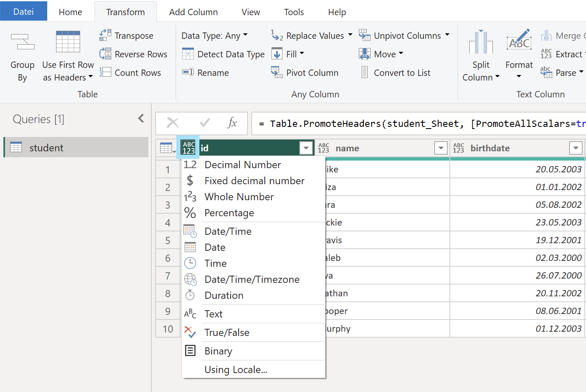Click Count Rows in the Table group
Image resolution: width=586 pixels, height=392 pixels.
[132, 72]
